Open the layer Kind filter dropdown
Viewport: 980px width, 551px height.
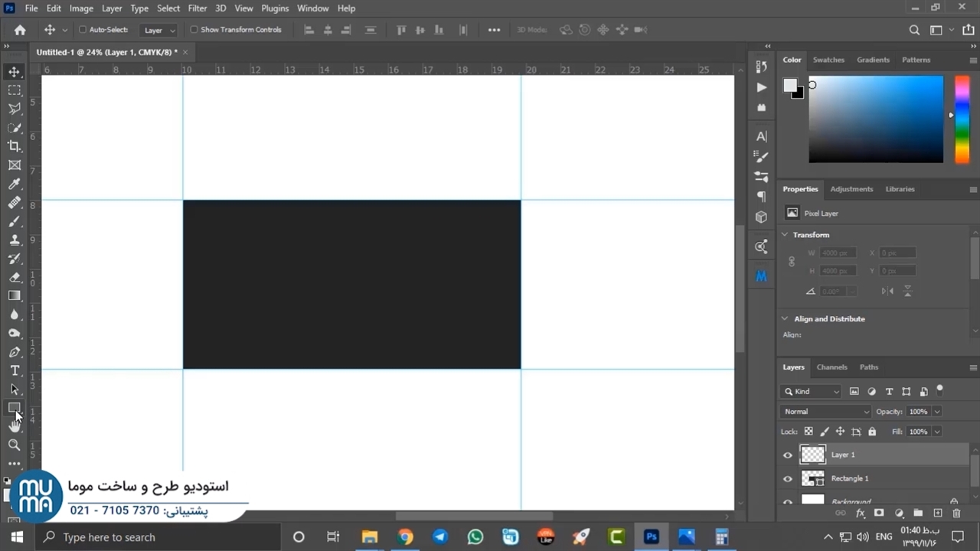tap(812, 392)
